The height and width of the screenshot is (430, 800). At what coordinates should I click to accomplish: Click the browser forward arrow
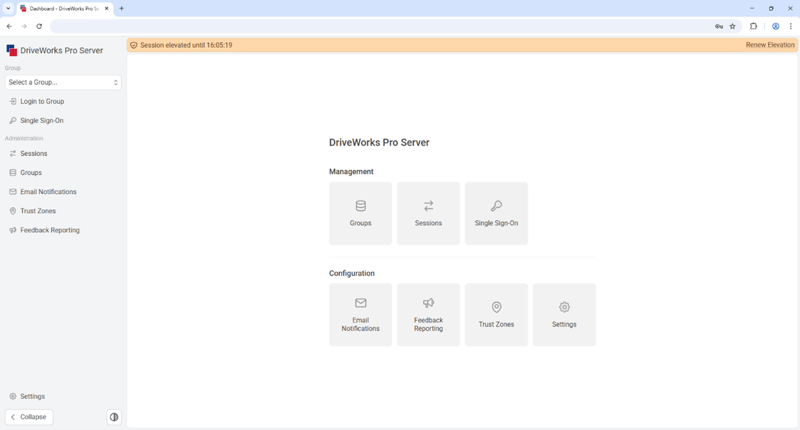click(23, 26)
